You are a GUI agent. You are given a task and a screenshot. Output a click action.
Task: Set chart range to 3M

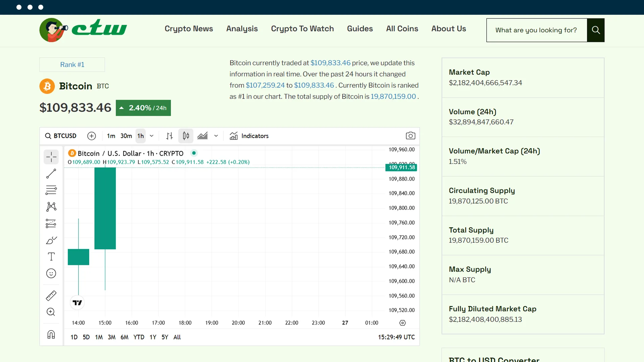112,337
